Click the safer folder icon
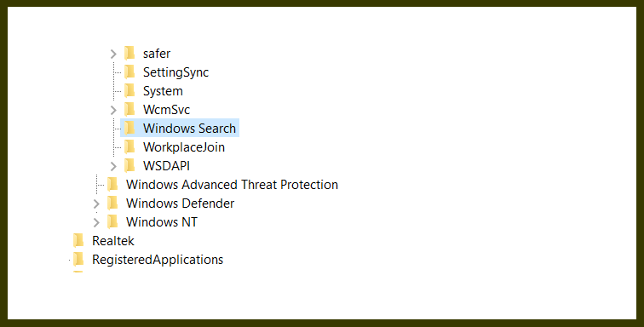 click(x=129, y=53)
